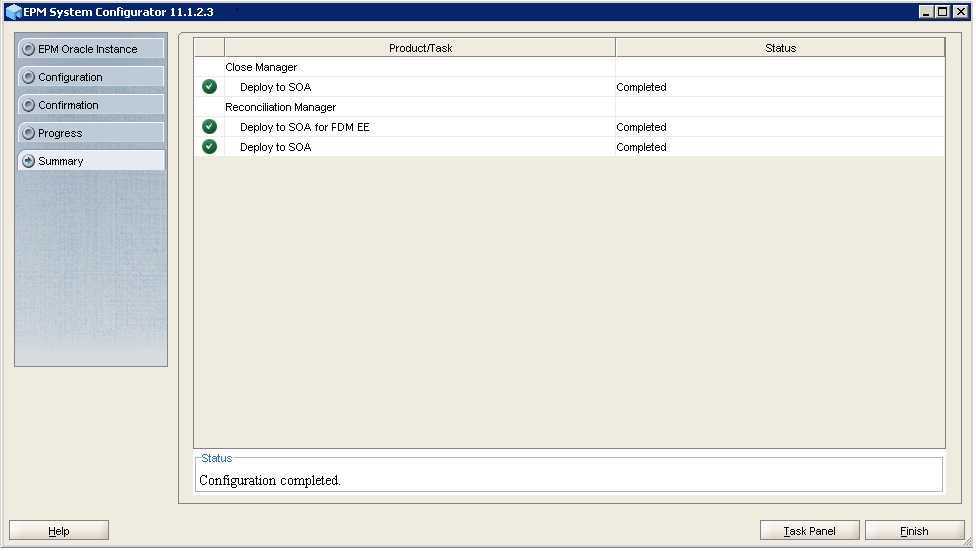The image size is (976, 551).
Task: Switch to the Progress step
Action: [92, 133]
